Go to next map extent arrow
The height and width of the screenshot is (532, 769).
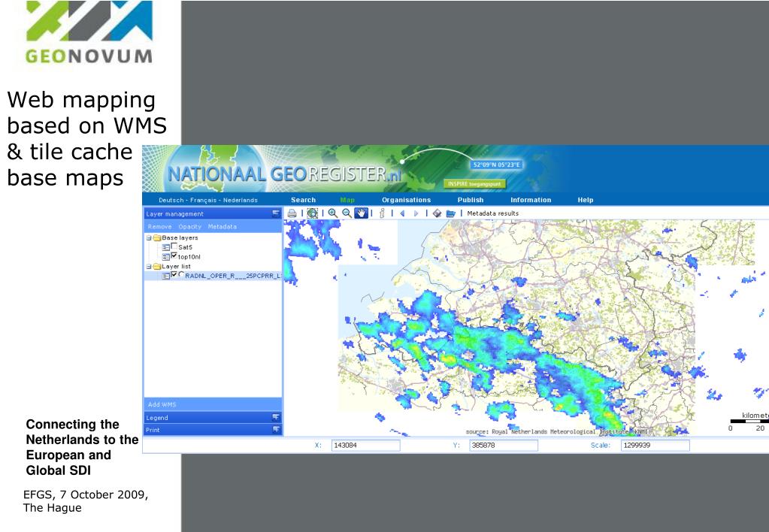click(x=416, y=213)
